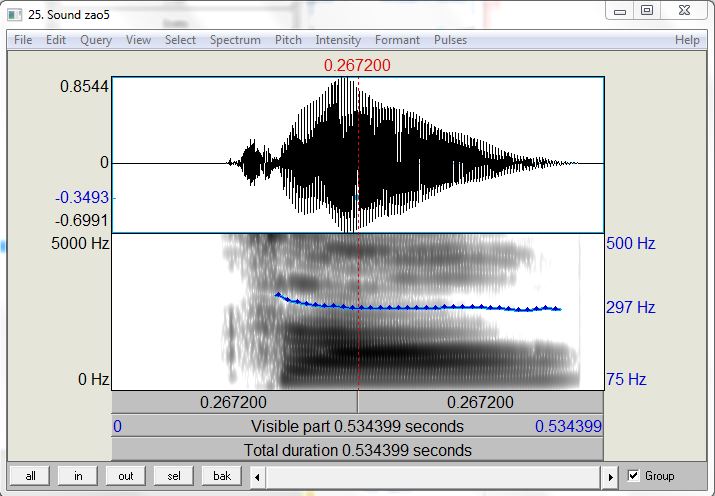The image size is (715, 496).
Task: Toggle the Group checkbox
Action: 633,475
